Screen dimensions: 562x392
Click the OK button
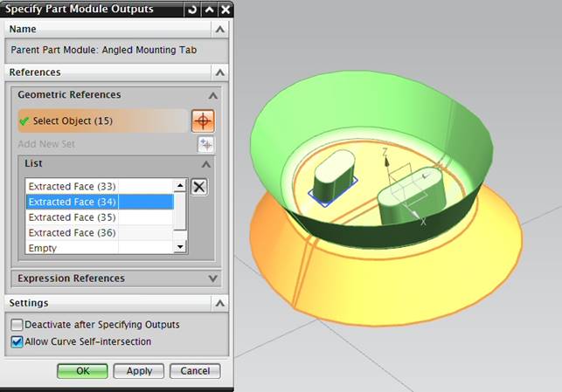pyautogui.click(x=82, y=371)
